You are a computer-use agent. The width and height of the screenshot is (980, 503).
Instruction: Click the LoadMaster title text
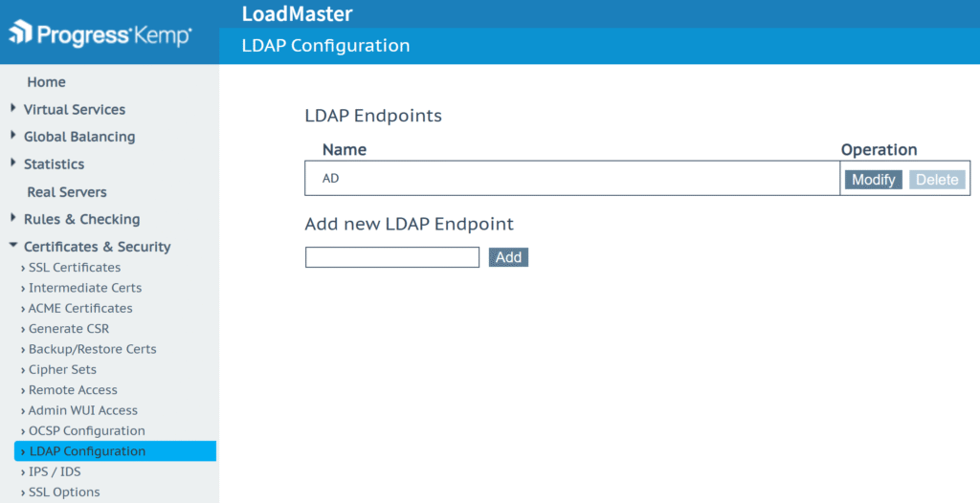298,13
